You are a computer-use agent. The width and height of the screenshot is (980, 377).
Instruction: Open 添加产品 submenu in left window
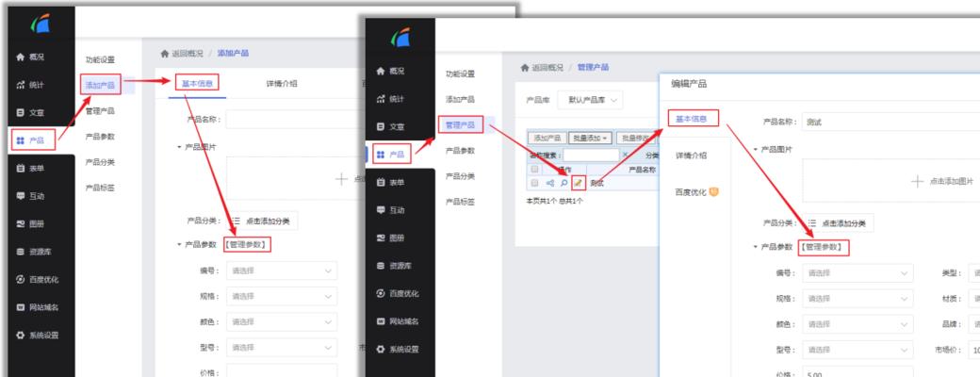(100, 85)
